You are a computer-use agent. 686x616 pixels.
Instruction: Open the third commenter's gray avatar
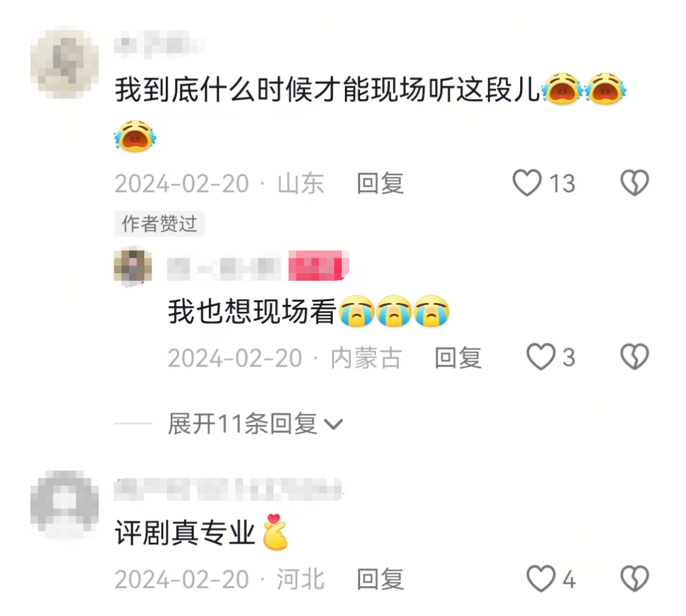pos(65,504)
